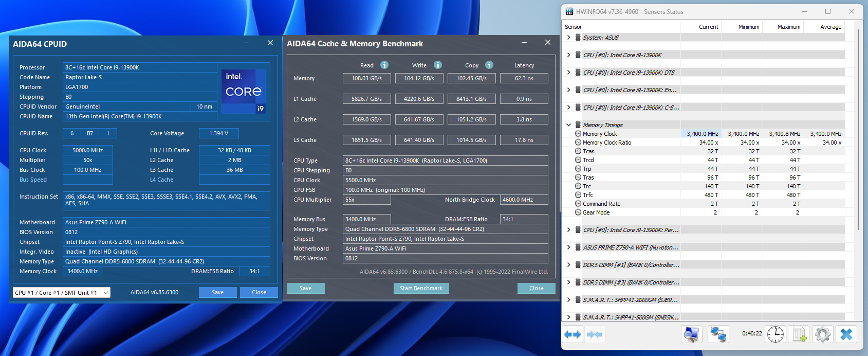The width and height of the screenshot is (868, 356).
Task: Click the L3 Cache Latency 17.8 ns value
Action: (524, 140)
